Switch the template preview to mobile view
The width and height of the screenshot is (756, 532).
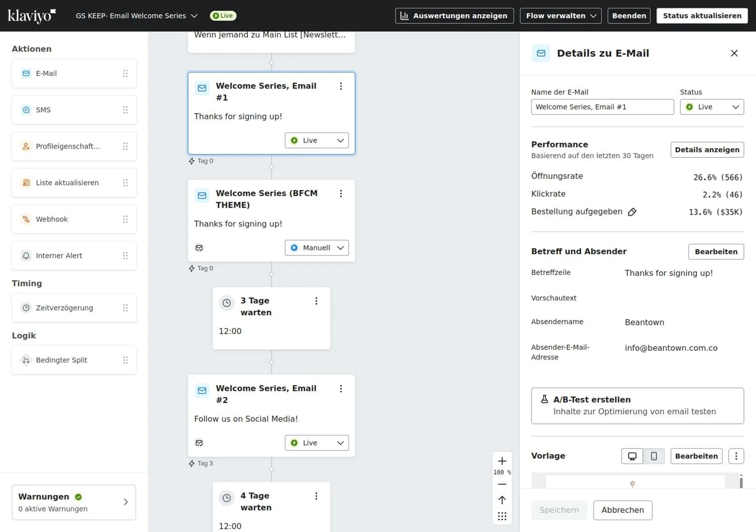tap(654, 456)
